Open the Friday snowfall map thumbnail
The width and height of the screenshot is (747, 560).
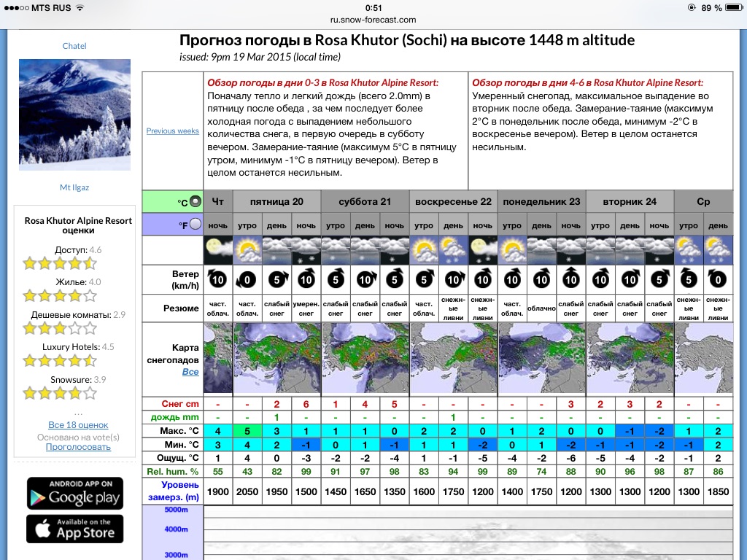coord(276,358)
